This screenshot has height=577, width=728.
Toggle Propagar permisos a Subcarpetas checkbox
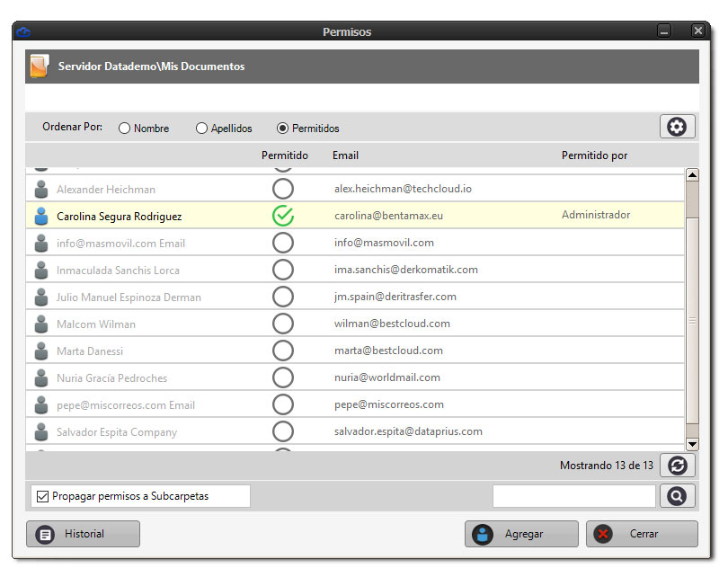click(42, 496)
